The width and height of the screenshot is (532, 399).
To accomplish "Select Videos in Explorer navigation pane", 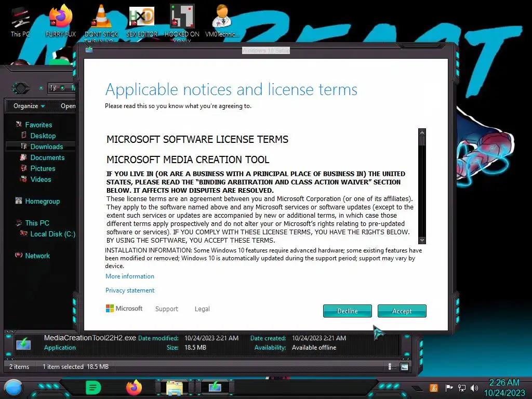I will pyautogui.click(x=41, y=179).
